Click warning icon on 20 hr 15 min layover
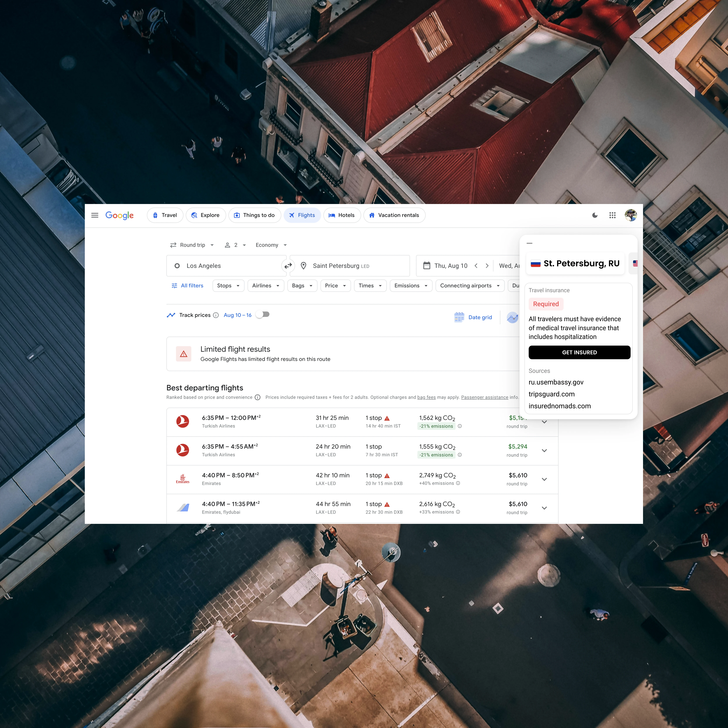 point(387,475)
